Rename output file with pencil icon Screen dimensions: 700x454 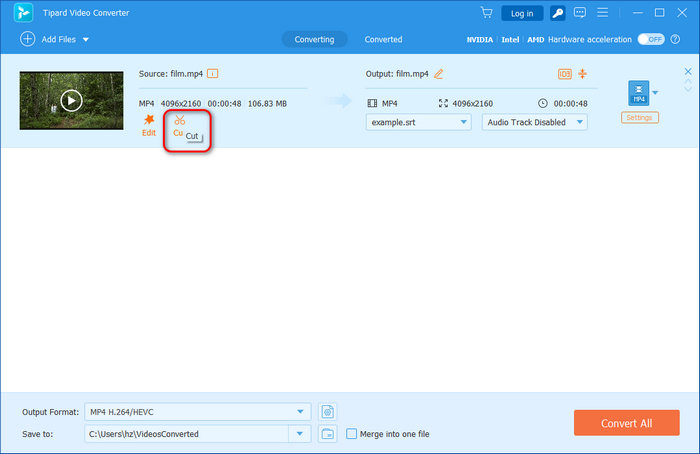[x=438, y=73]
